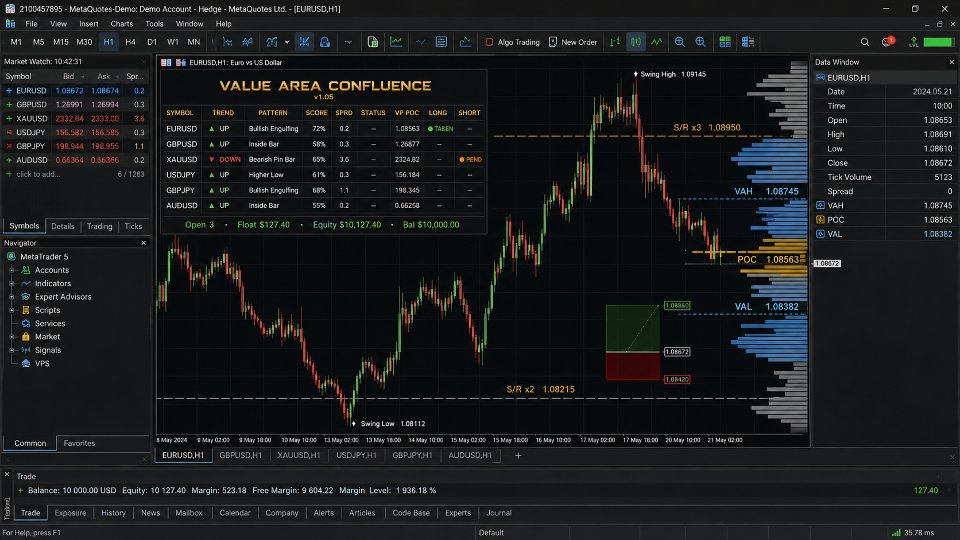Image resolution: width=960 pixels, height=540 pixels.
Task: Switch chart to candlestick mode
Action: pos(636,42)
